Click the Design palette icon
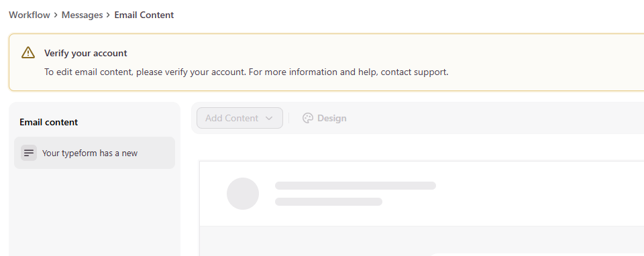The width and height of the screenshot is (644, 256). point(308,118)
